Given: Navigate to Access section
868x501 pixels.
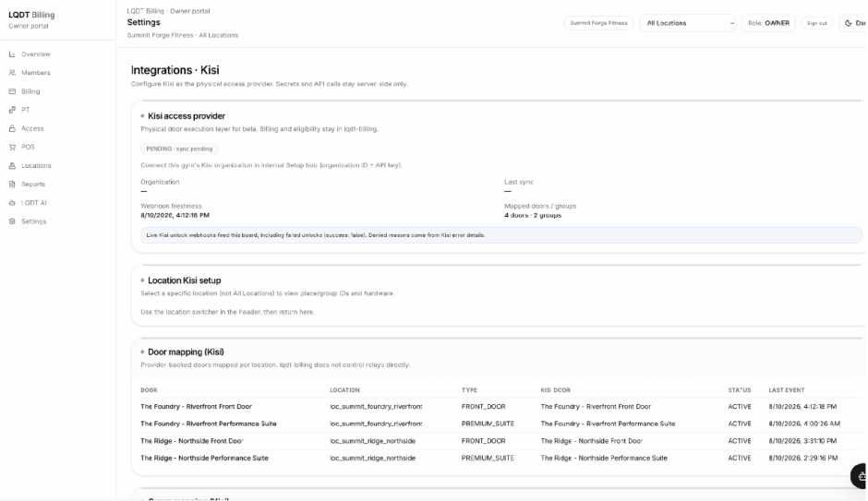Looking at the screenshot, I should 32,128.
